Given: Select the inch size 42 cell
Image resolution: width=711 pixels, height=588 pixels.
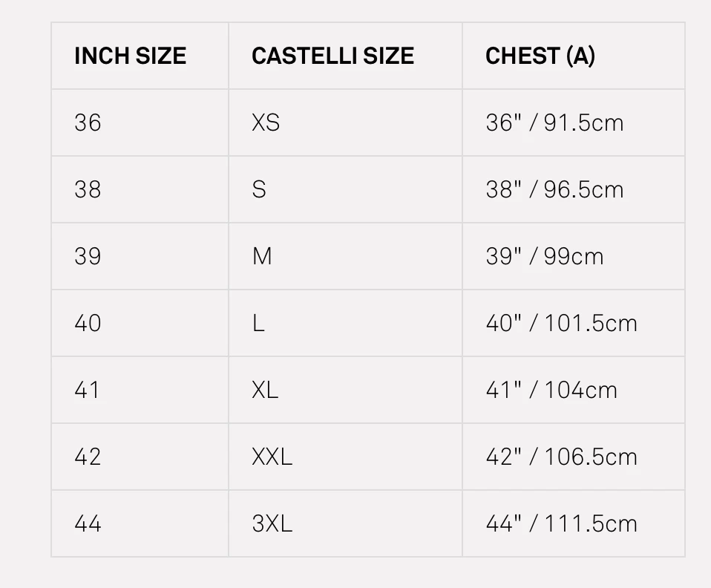Looking at the screenshot, I should pos(88,457).
